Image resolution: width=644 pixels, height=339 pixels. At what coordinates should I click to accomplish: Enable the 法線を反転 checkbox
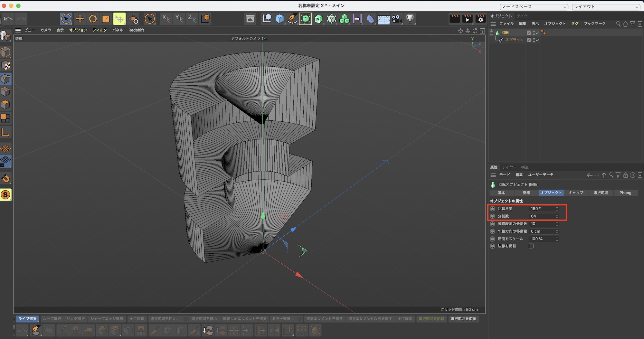pyautogui.click(x=531, y=246)
